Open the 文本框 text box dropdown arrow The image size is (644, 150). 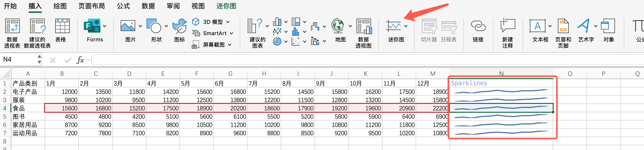point(550,26)
